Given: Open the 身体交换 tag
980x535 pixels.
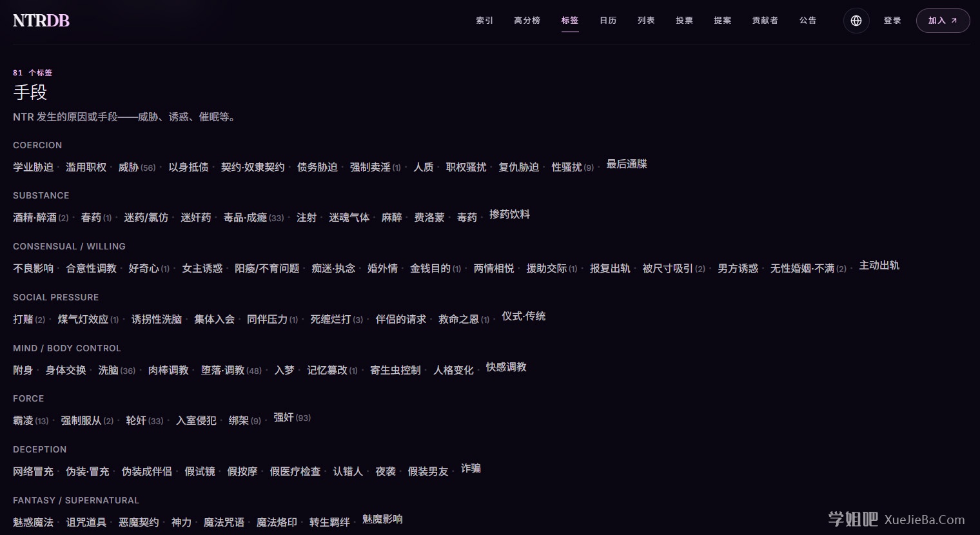Looking at the screenshot, I should point(66,370).
